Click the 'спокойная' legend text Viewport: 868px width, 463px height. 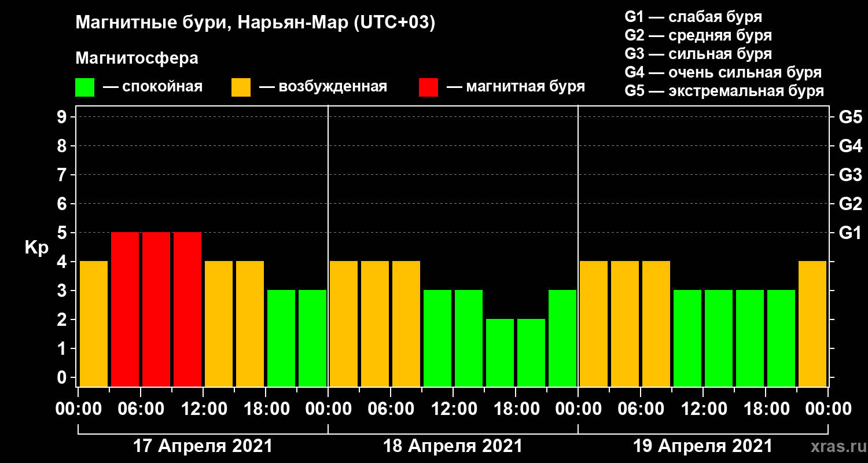[x=163, y=87]
